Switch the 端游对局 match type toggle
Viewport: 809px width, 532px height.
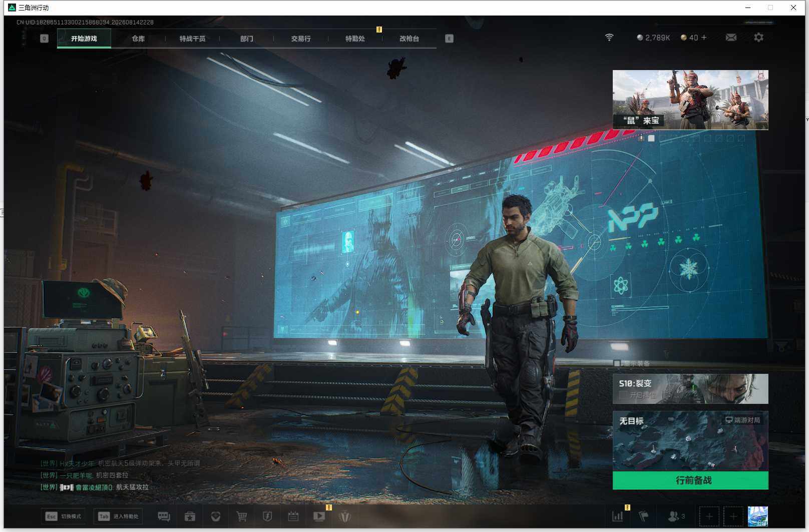click(743, 420)
